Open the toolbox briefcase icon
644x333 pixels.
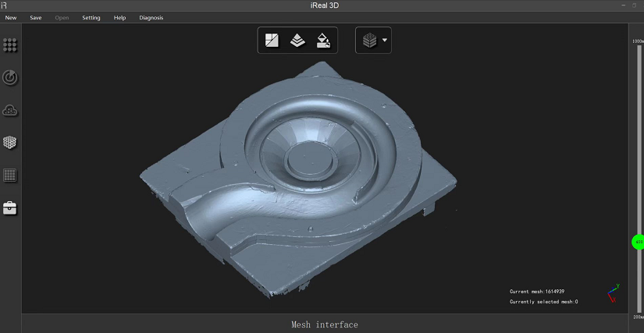click(x=10, y=208)
